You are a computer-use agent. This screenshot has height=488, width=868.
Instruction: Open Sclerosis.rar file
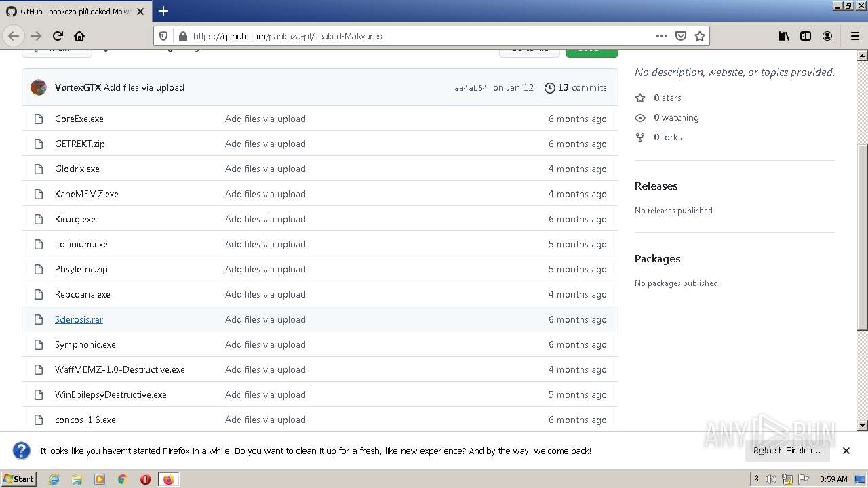click(x=79, y=319)
